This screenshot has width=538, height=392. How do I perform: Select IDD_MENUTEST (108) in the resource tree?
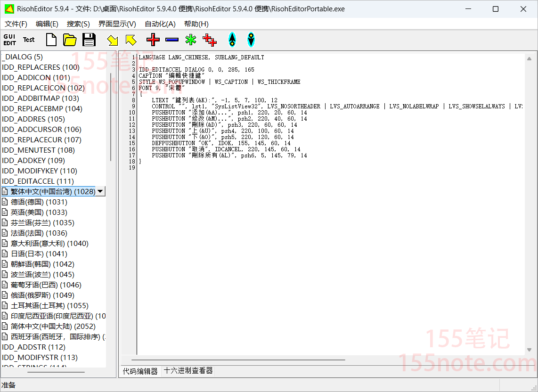click(x=38, y=150)
